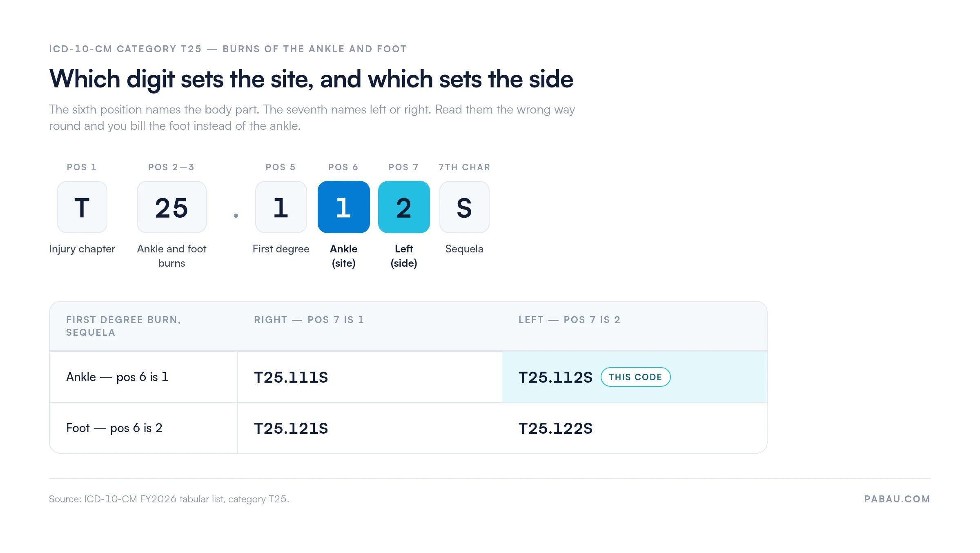The image size is (980, 553).
Task: Click the cyan POS 7 left-side tile
Action: (x=404, y=207)
